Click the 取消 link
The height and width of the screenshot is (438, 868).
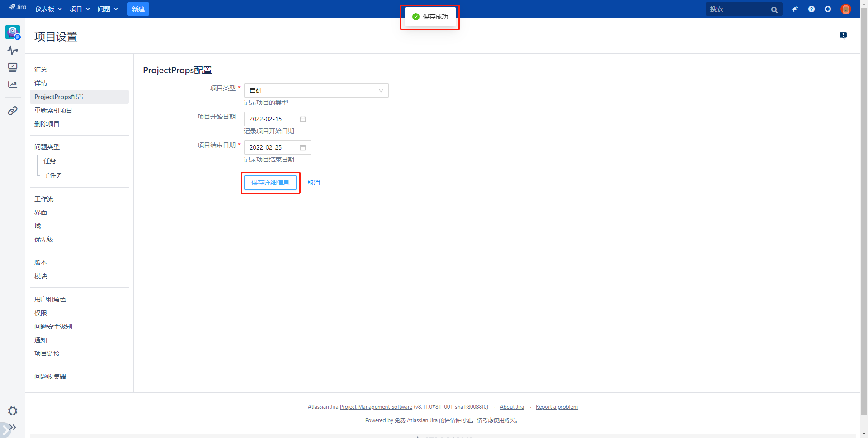coord(314,183)
